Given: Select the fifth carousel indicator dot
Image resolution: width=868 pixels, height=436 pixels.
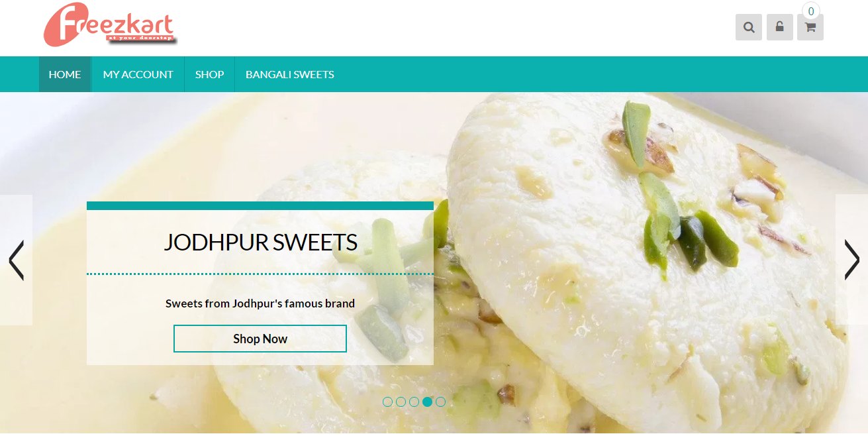Looking at the screenshot, I should (441, 402).
